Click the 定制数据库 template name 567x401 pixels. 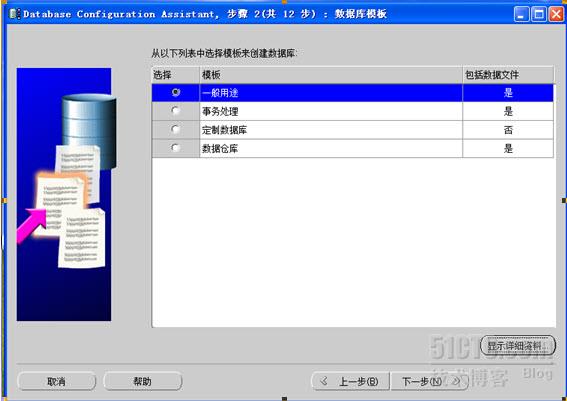click(224, 130)
